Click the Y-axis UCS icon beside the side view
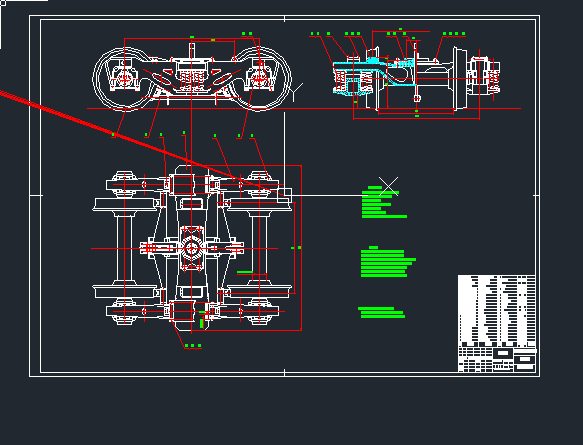This screenshot has height=445, width=583. (x=296, y=91)
